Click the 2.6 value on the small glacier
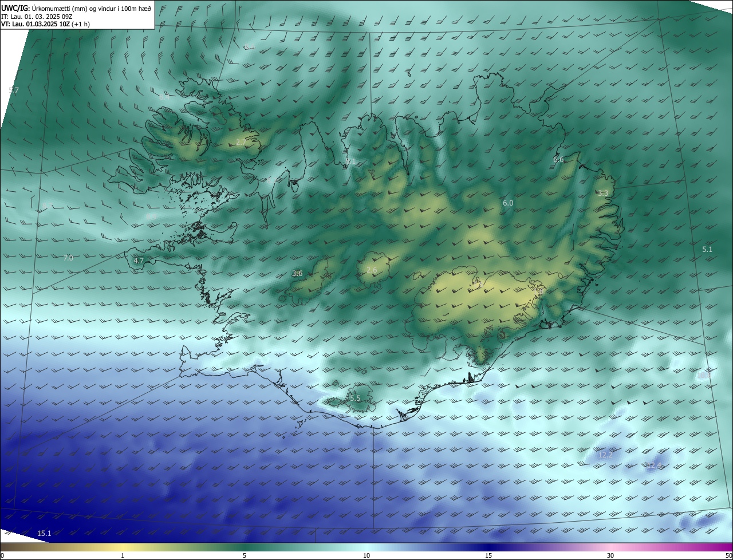Viewport: 733px width, 560px height. click(372, 270)
